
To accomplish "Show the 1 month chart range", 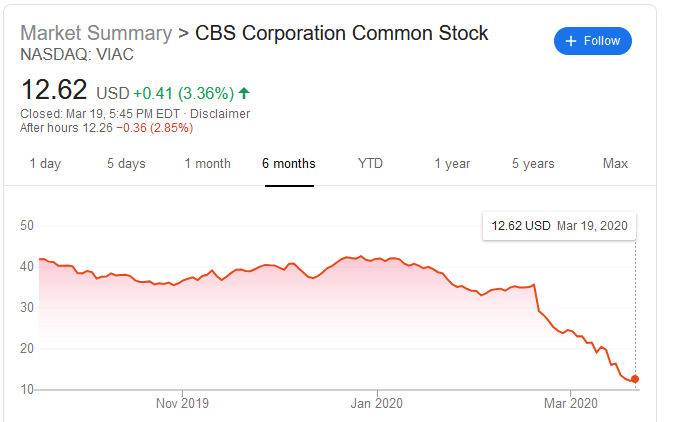I will coord(207,163).
